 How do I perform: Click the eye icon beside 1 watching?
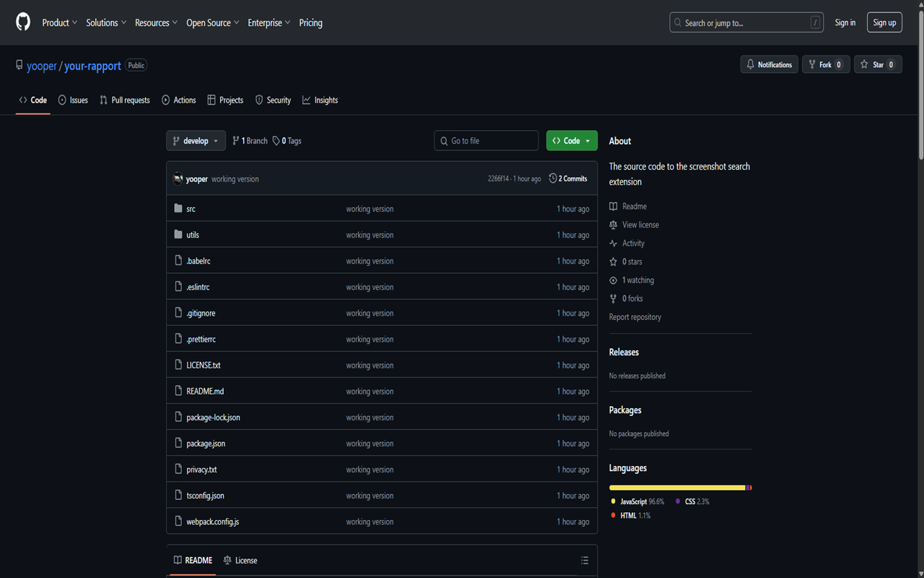point(614,280)
